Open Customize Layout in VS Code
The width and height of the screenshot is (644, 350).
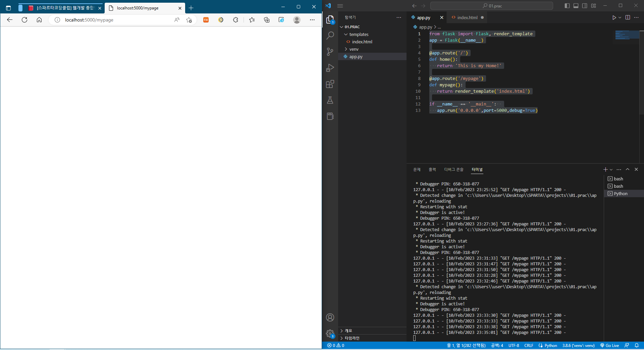click(593, 6)
